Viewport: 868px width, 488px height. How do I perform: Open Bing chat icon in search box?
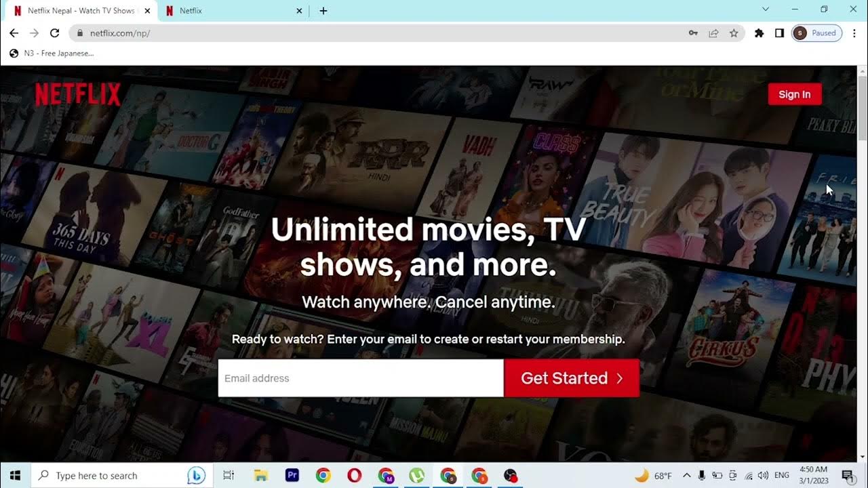[197, 476]
